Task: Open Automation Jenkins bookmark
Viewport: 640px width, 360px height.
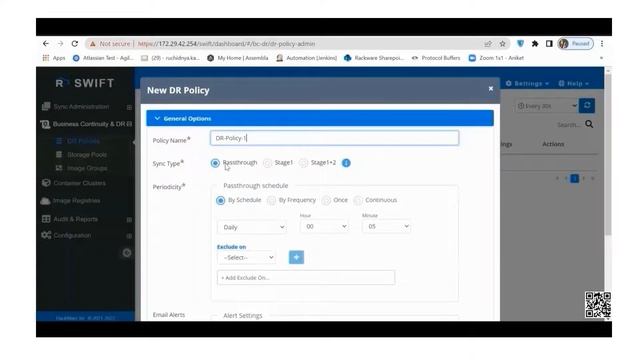Action: coord(307,58)
